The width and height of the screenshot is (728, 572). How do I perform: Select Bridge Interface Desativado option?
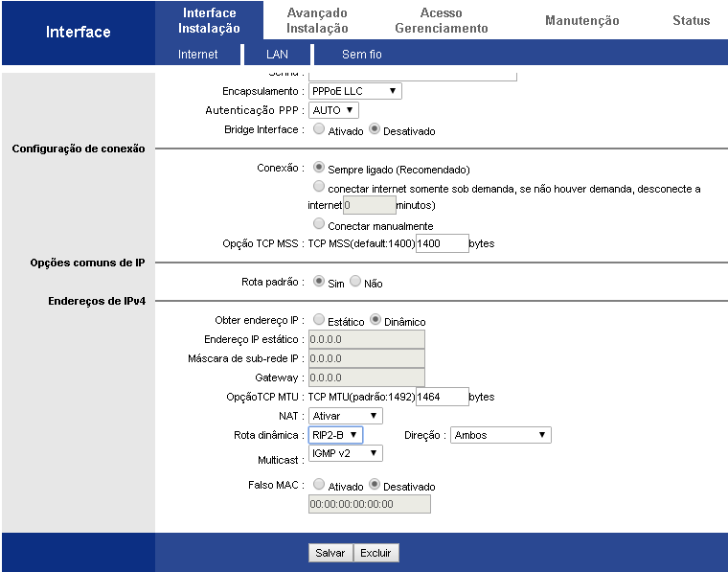click(x=375, y=129)
